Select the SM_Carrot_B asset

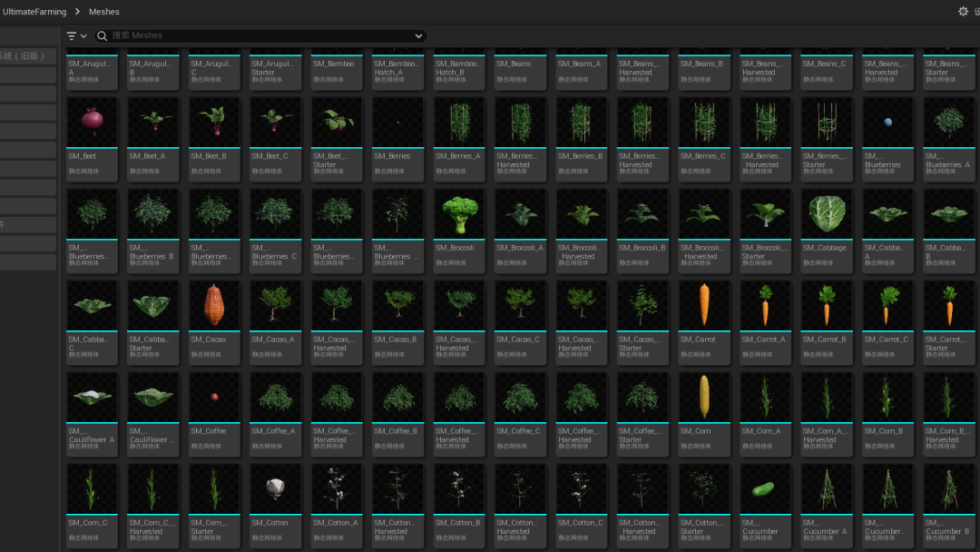pos(827,322)
